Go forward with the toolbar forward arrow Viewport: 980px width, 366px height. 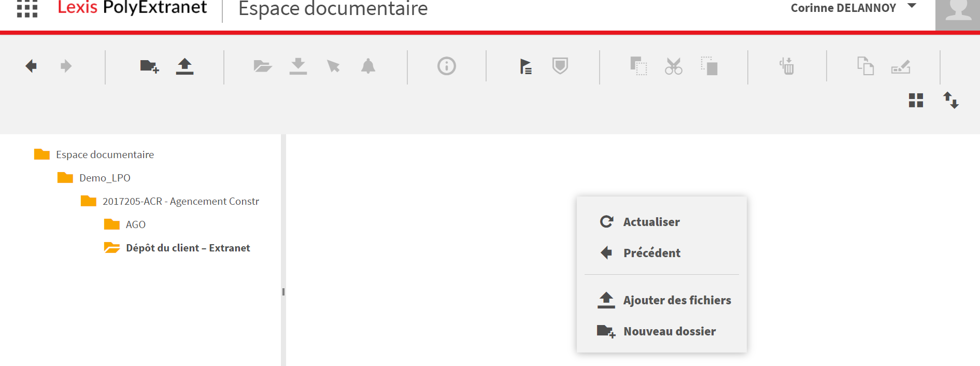tap(66, 66)
